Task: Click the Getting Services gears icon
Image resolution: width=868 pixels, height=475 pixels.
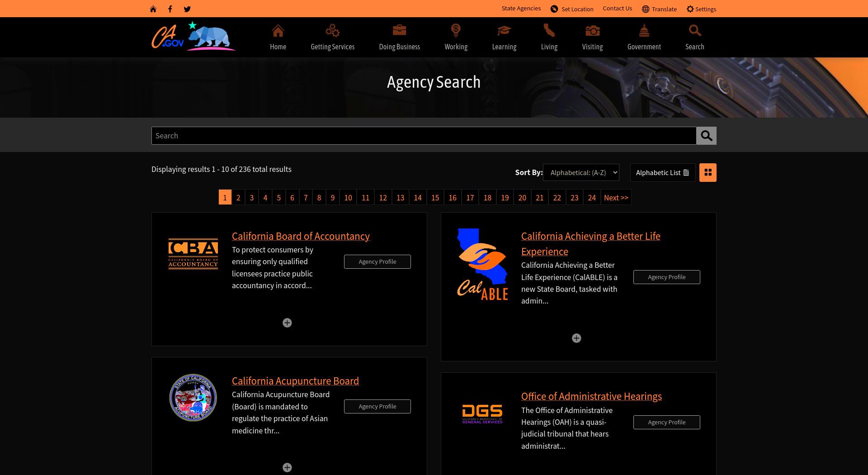Action: point(332,31)
